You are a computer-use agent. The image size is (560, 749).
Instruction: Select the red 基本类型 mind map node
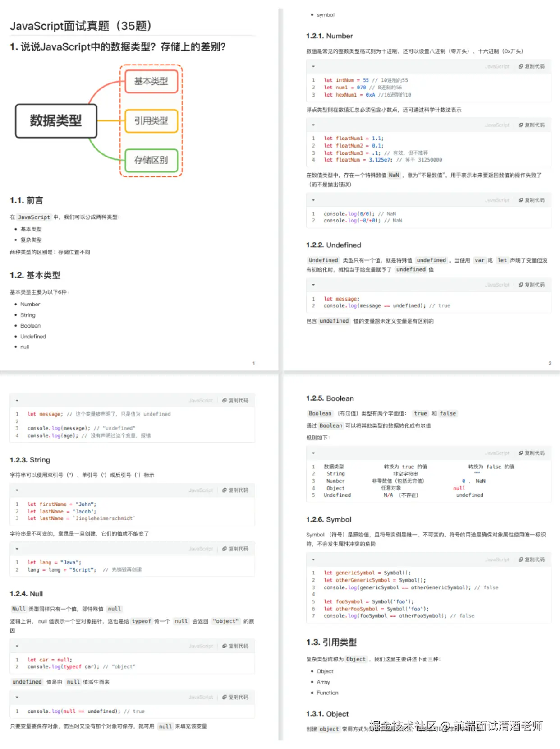151,81
